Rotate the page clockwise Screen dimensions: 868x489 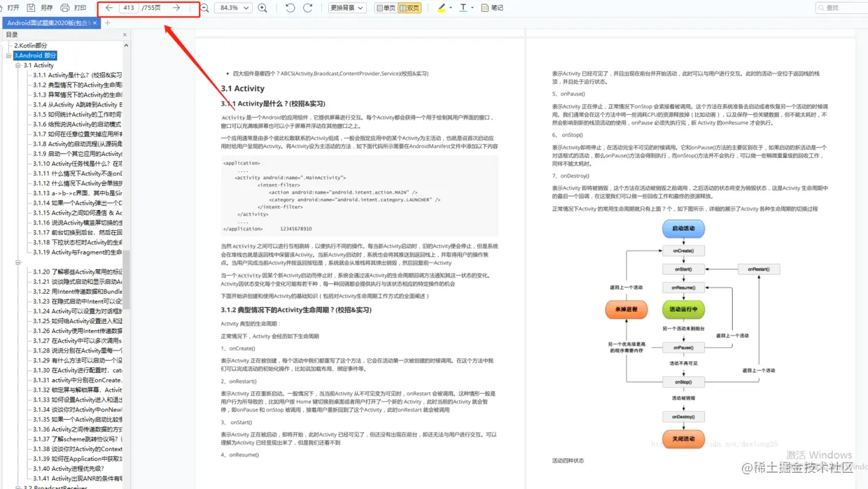[308, 8]
